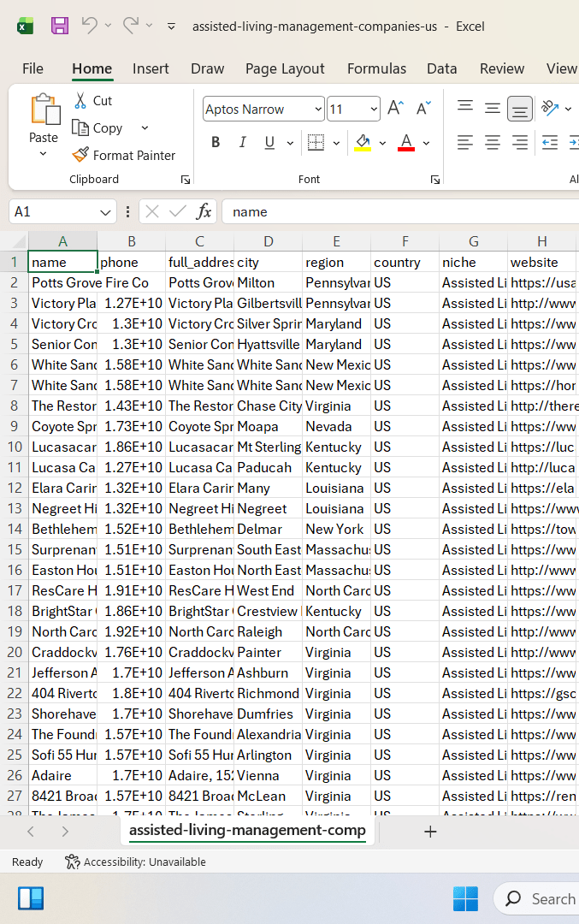This screenshot has height=924, width=579.
Task: Open the Formulas tab
Action: pos(376,68)
